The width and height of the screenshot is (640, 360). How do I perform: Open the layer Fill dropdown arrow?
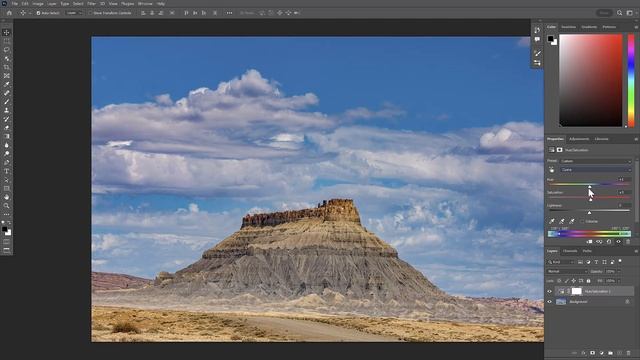[x=619, y=281]
